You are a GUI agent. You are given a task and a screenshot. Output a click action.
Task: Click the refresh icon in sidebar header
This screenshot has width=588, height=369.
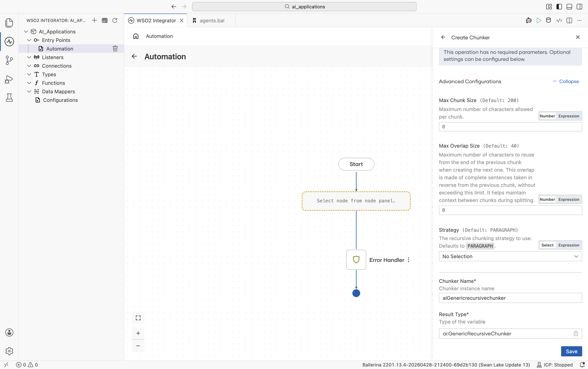(115, 20)
